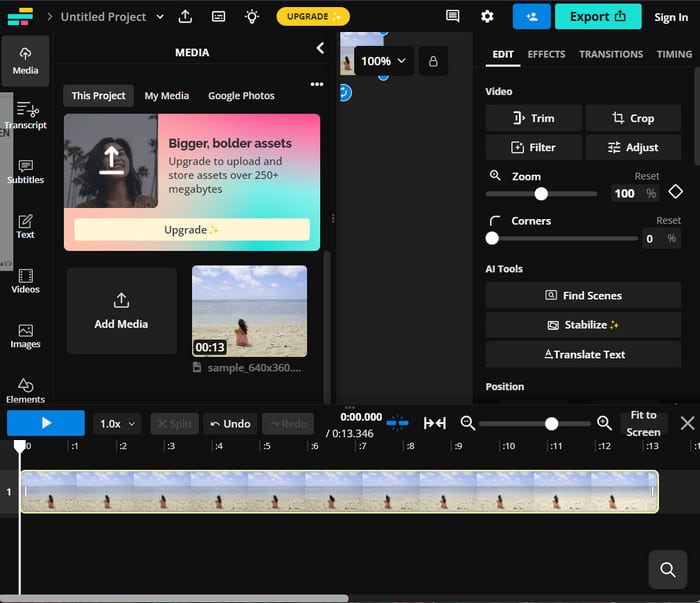Click Upgrade in the assets banner
The width and height of the screenshot is (700, 603).
tap(192, 230)
